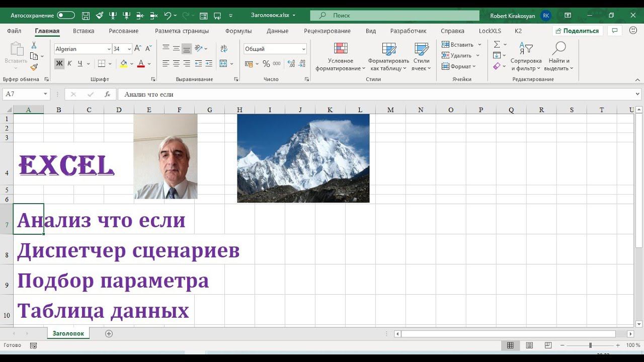Click the Decrease Indent icon
The image size is (644, 362).
coord(198,63)
